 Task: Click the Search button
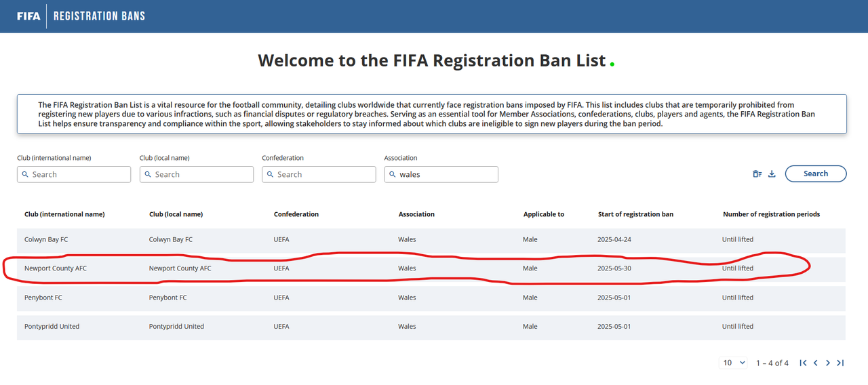coord(816,174)
